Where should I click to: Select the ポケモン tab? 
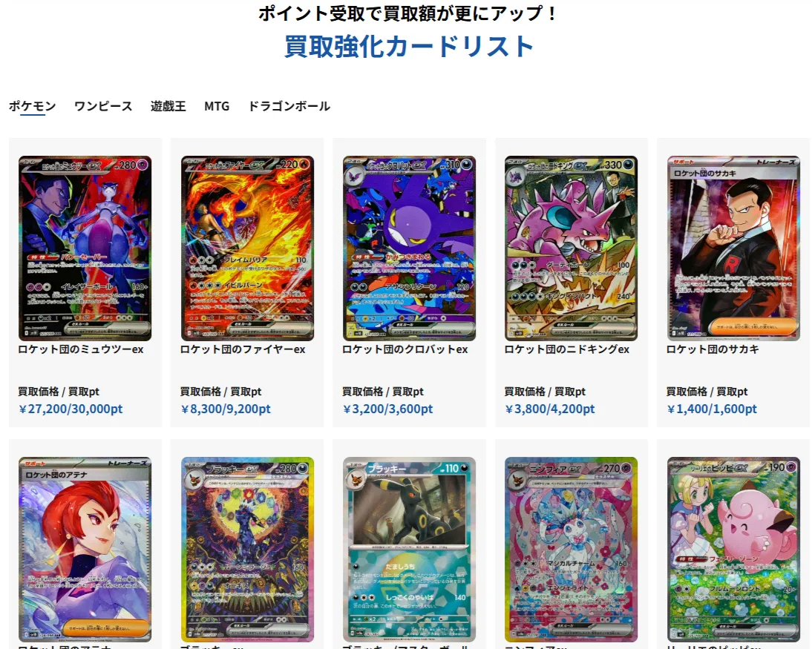tap(32, 106)
